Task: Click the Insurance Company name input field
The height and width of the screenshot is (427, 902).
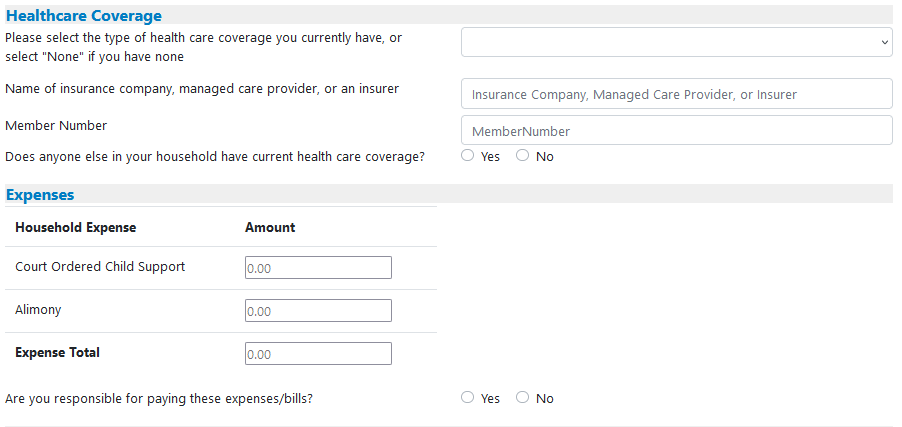Action: click(676, 94)
